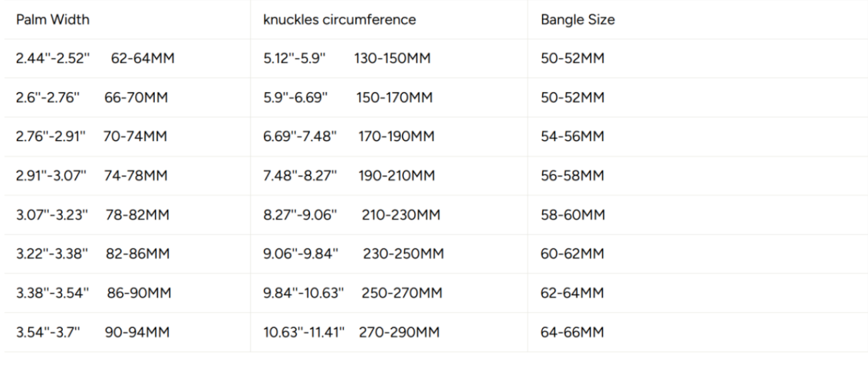Click the 2.6''-2.76'' 66-70MM palm width cell
The width and height of the screenshot is (868, 376).
click(91, 98)
